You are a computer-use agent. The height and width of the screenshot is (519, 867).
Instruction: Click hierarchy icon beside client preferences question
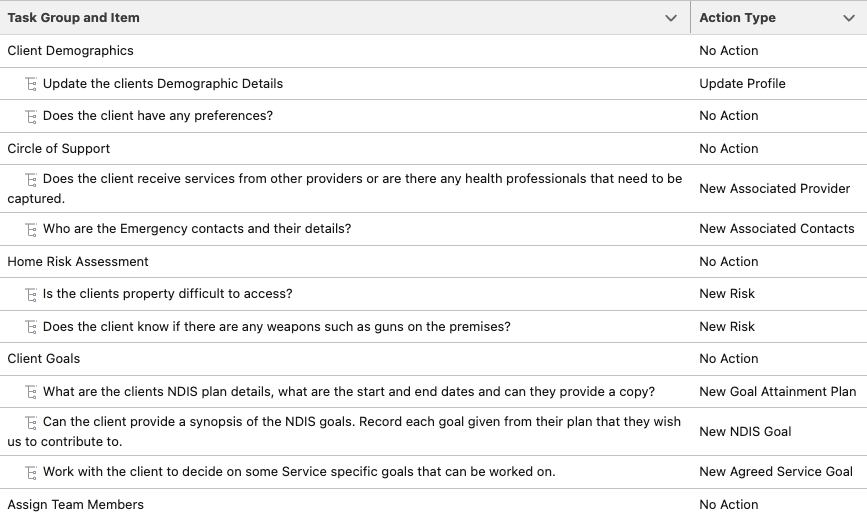[32, 116]
